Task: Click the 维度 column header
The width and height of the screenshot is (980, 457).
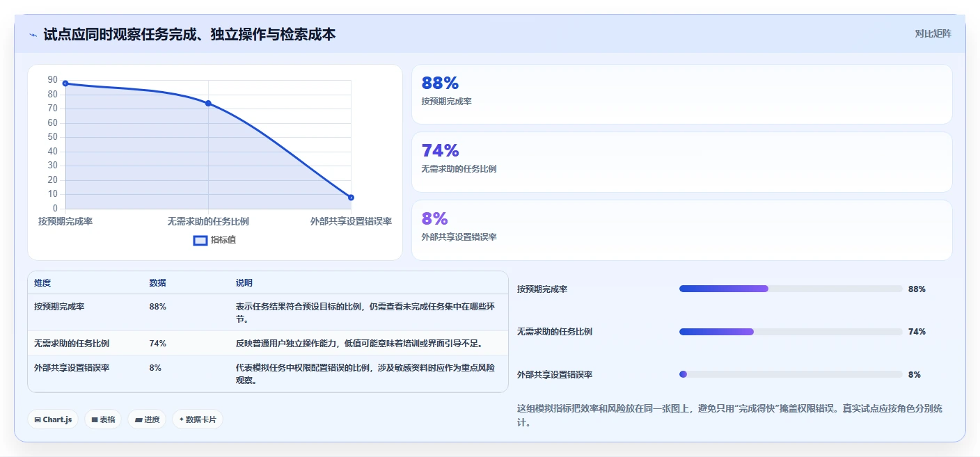Action: pyautogui.click(x=42, y=283)
